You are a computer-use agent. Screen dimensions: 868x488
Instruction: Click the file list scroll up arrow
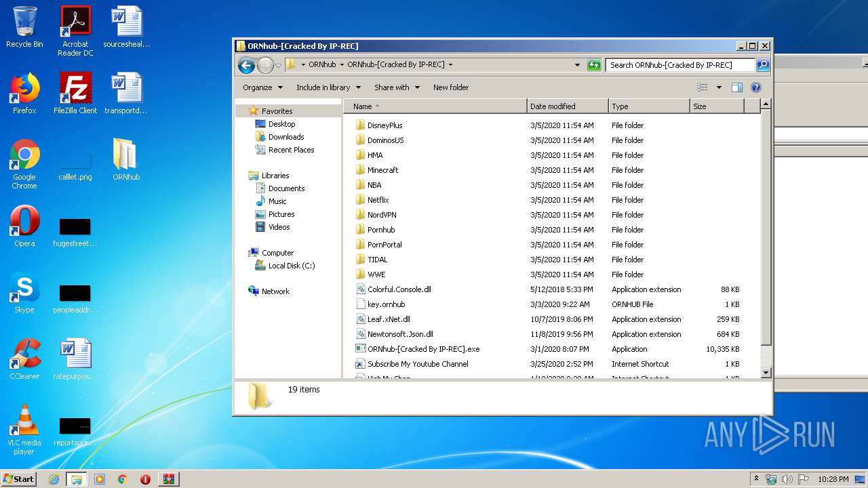coord(766,104)
